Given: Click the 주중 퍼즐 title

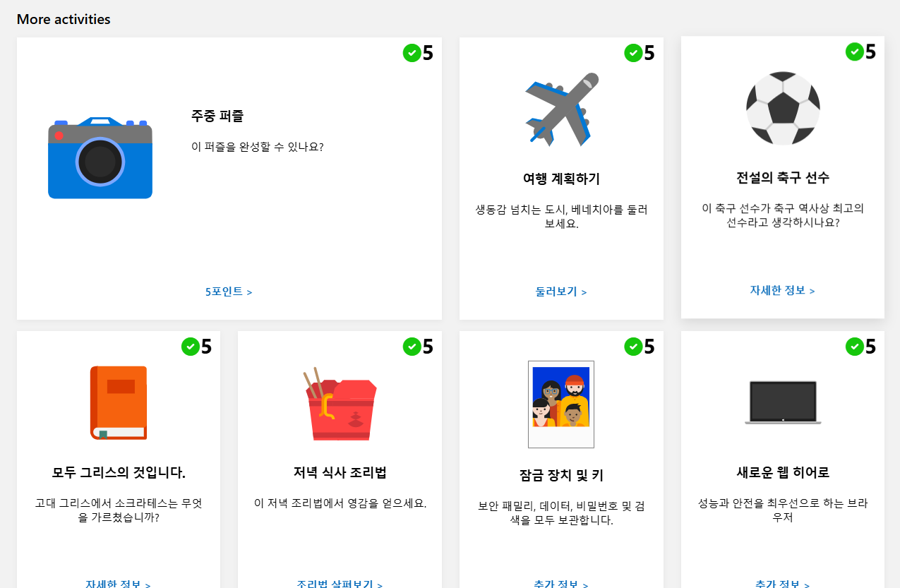Looking at the screenshot, I should [x=217, y=116].
